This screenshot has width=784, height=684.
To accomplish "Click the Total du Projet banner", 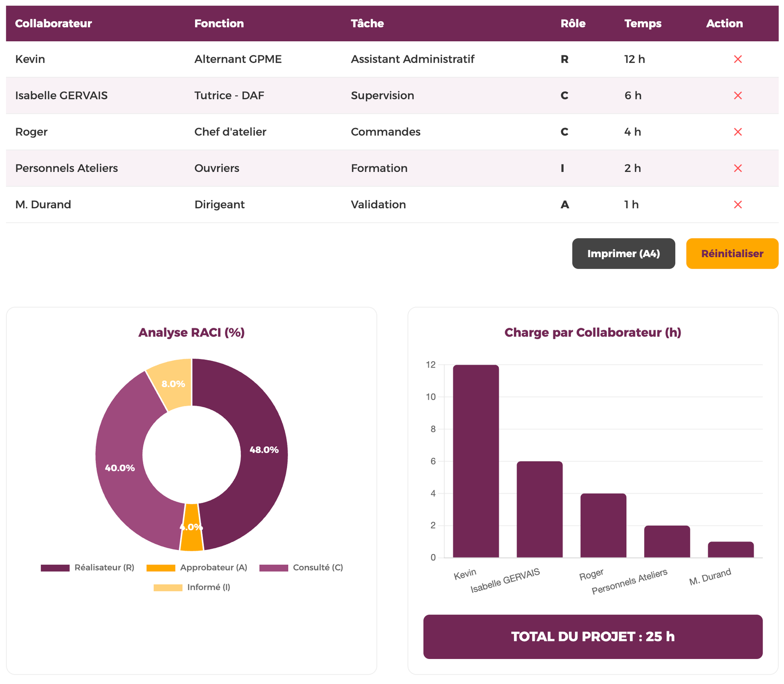I will coord(592,636).
